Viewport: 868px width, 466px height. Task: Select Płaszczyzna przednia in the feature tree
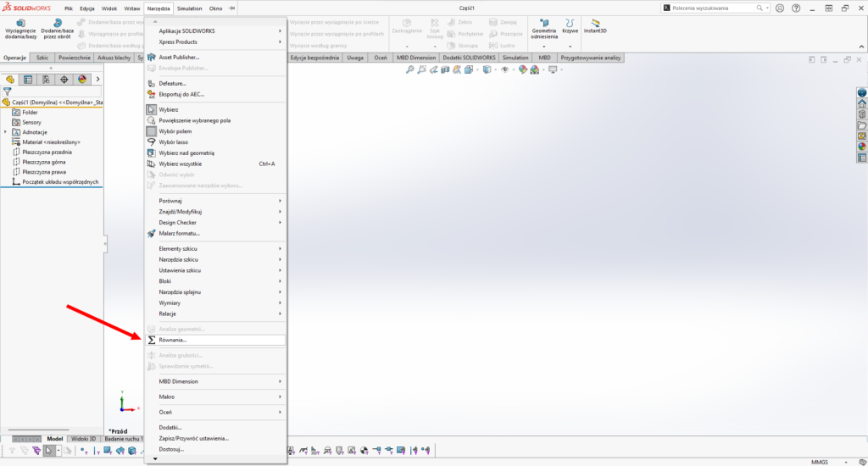click(47, 153)
